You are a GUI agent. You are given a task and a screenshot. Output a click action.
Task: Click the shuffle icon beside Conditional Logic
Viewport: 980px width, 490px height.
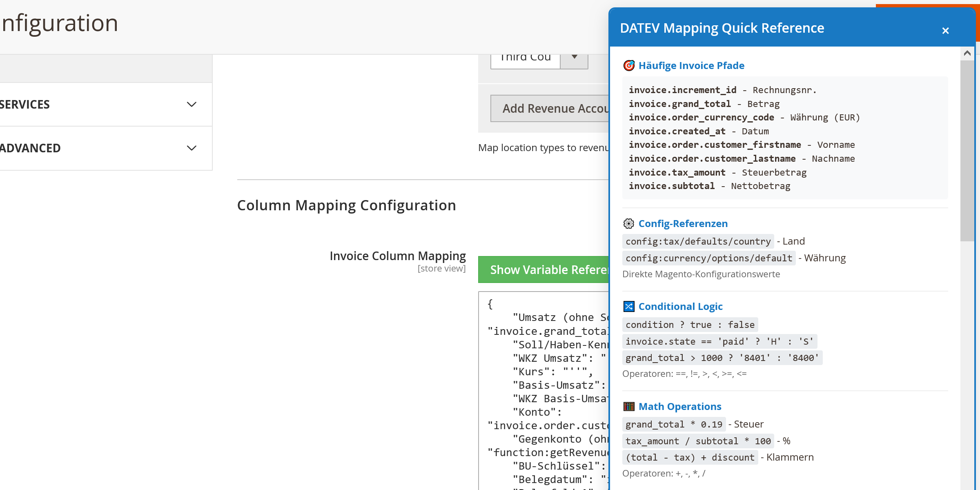tap(629, 306)
